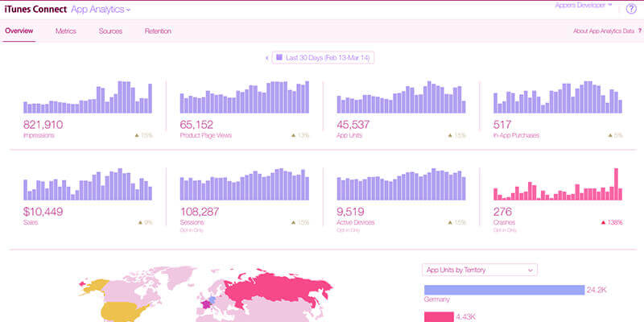Open the App Units metric label
Image resolution: width=644 pixels, height=322 pixels.
click(349, 135)
